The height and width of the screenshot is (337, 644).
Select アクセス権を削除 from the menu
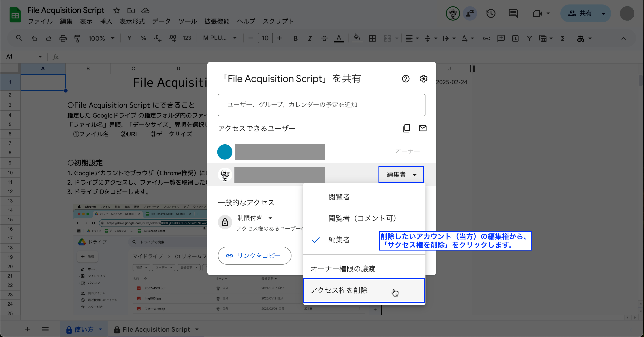[364, 290]
